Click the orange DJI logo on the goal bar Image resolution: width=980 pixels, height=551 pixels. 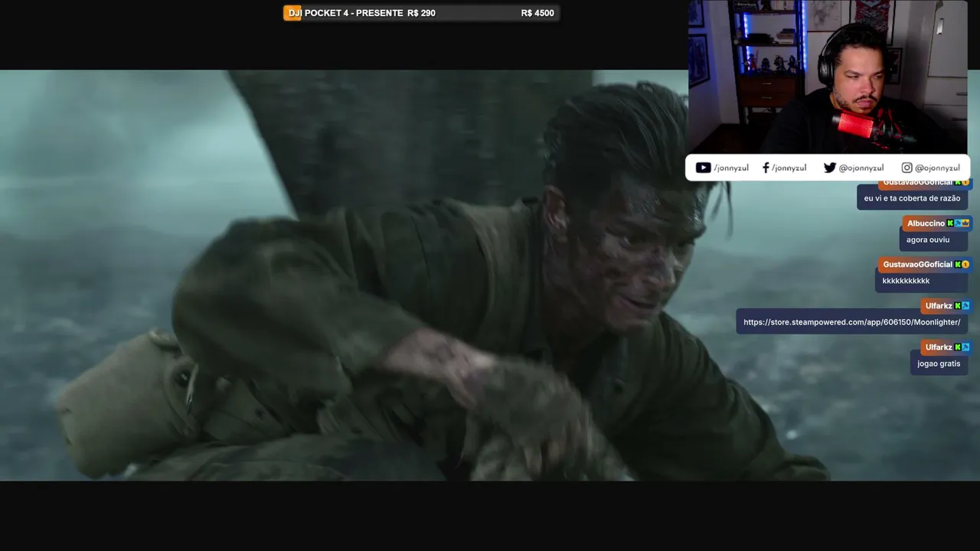click(x=292, y=13)
